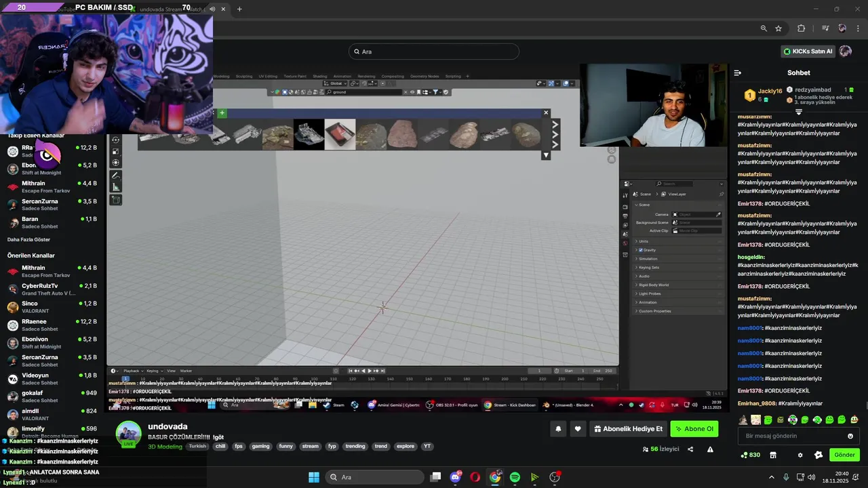The image size is (868, 488).
Task: Open the Keying menu in timeline
Action: click(x=154, y=371)
